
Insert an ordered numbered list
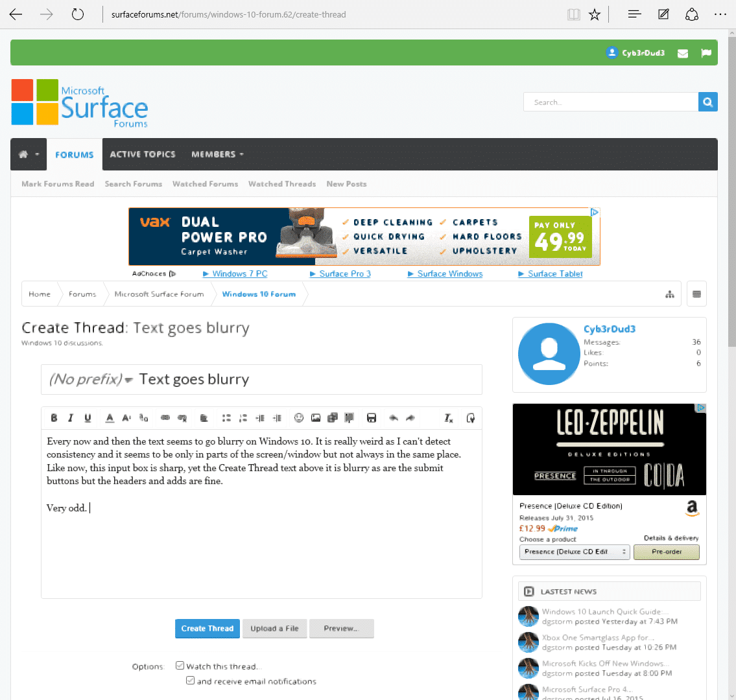tap(243, 417)
